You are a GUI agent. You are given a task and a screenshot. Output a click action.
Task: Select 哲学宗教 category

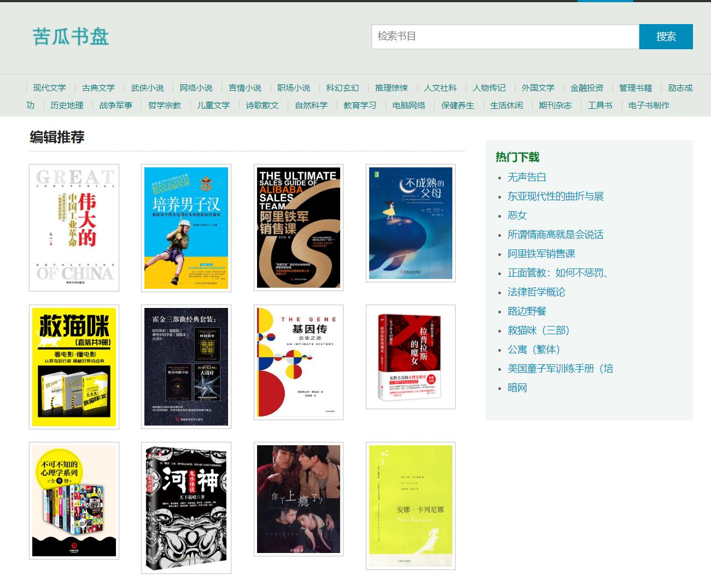165,106
